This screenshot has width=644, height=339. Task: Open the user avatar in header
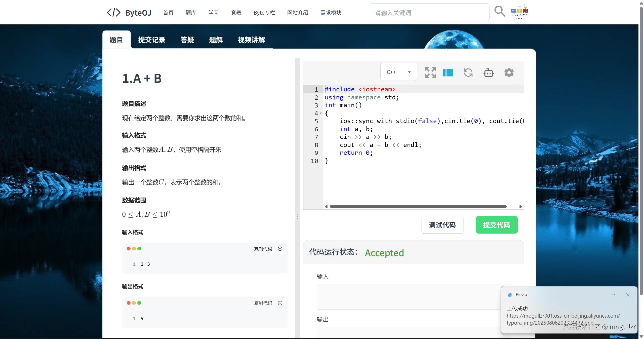519,12
